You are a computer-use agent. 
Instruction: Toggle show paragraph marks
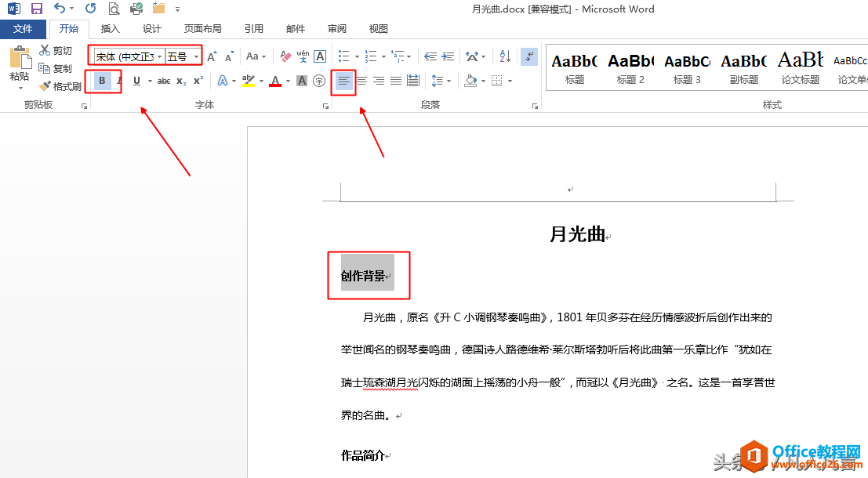529,56
